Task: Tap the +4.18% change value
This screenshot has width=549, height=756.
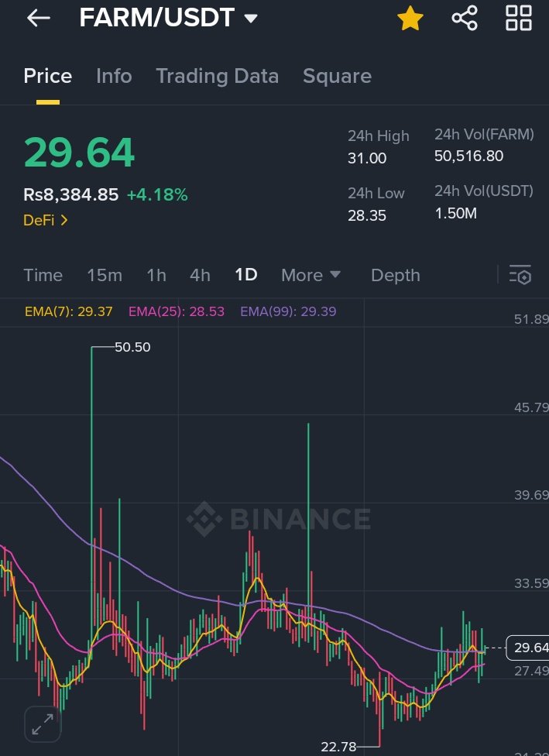Action: (x=157, y=194)
